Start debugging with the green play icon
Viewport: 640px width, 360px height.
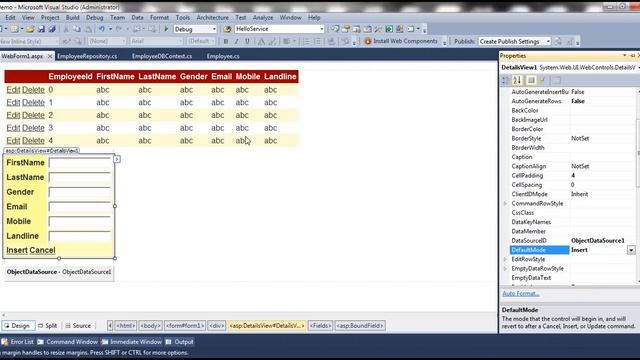(x=166, y=29)
